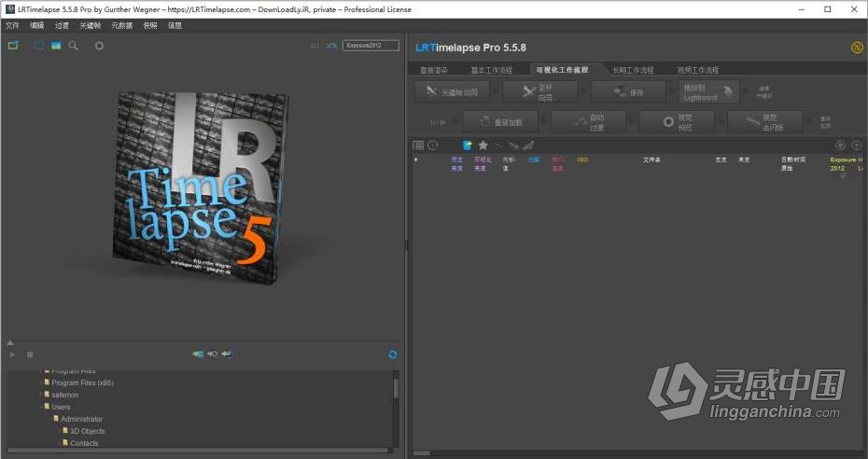Screen dimensions: 868x459
Task: Click the blue curve icon beside Exposure2012 field
Action: pyautogui.click(x=331, y=46)
